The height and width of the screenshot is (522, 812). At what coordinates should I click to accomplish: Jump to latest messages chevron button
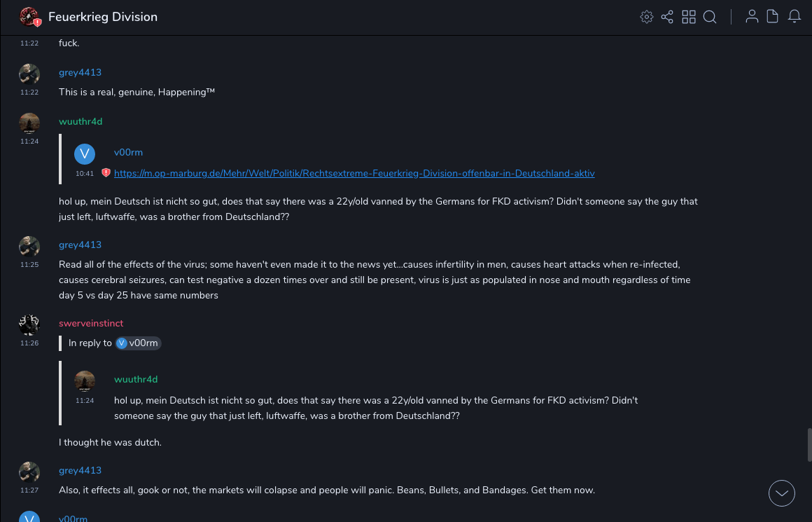(782, 493)
